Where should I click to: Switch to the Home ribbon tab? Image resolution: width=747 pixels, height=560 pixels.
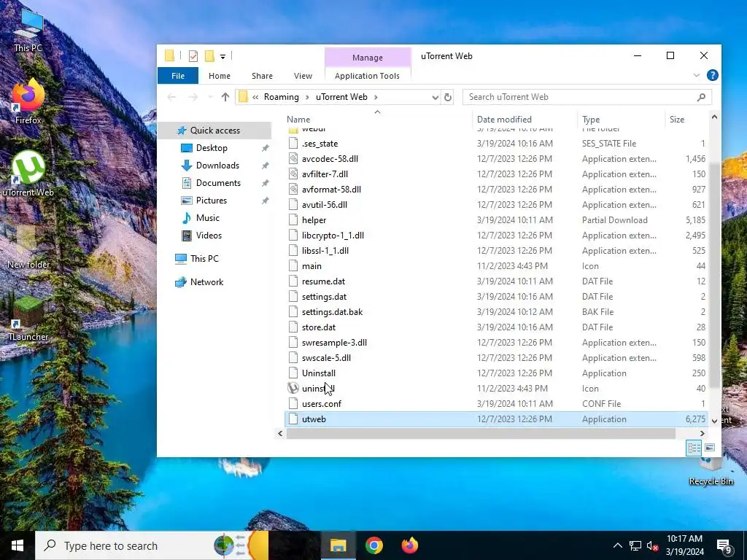pyautogui.click(x=219, y=76)
